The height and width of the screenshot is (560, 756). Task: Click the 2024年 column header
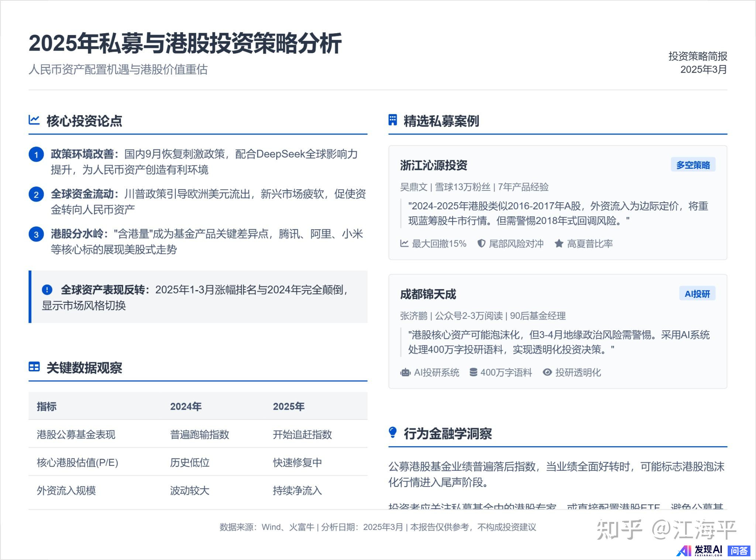[x=186, y=406]
